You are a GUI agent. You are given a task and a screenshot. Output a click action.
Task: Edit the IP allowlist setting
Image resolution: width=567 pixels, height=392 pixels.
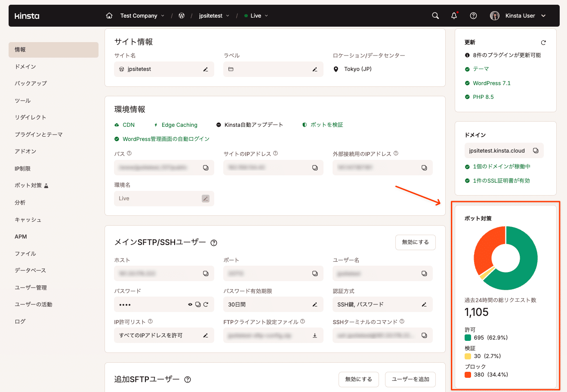[x=206, y=335]
